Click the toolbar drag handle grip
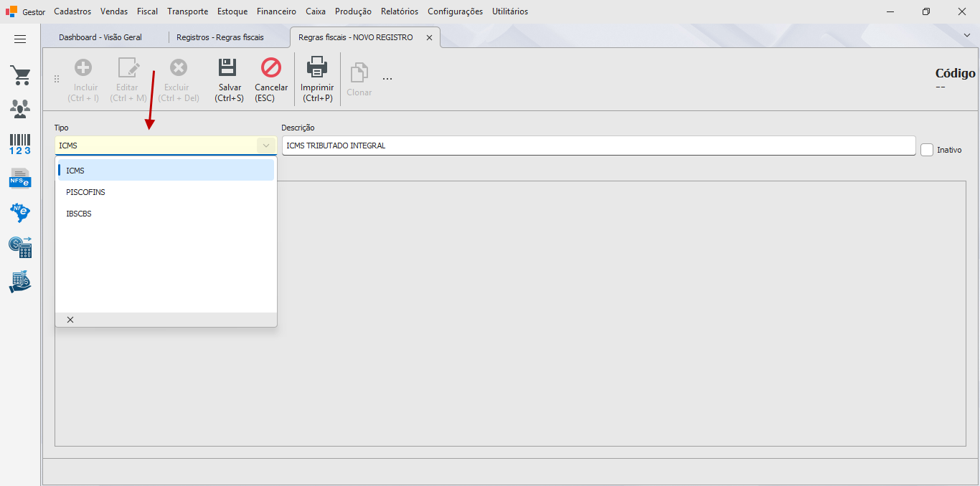The height and width of the screenshot is (486, 980). (57, 80)
